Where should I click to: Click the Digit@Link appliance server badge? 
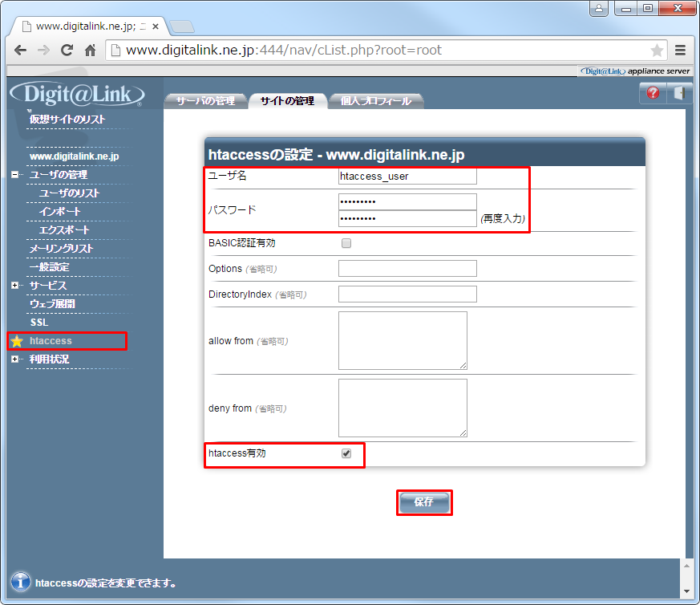point(635,71)
